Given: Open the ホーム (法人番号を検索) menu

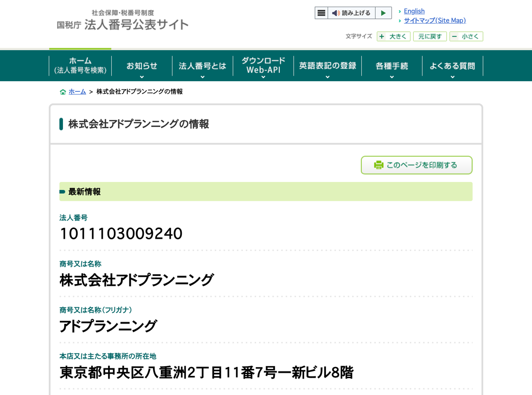Looking at the screenshot, I should pyautogui.click(x=80, y=66).
